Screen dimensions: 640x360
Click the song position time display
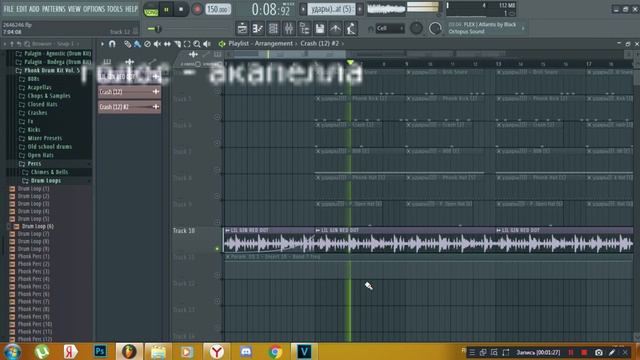272,9
